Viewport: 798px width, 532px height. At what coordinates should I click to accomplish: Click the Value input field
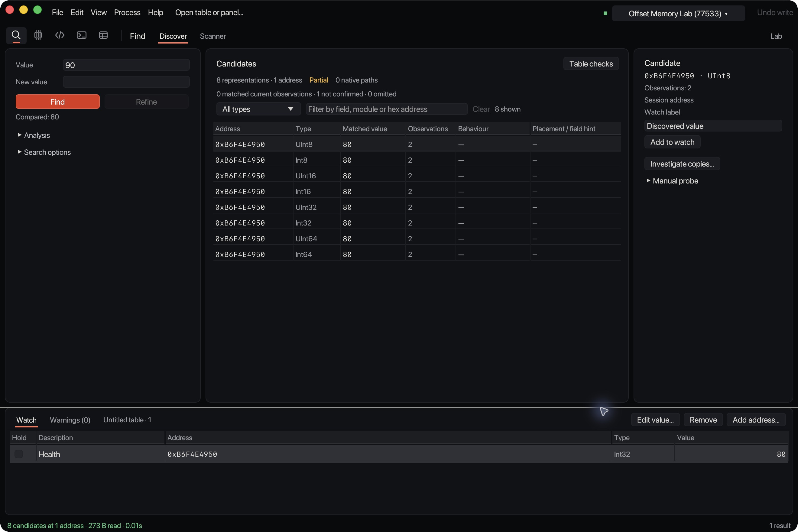[126, 65]
